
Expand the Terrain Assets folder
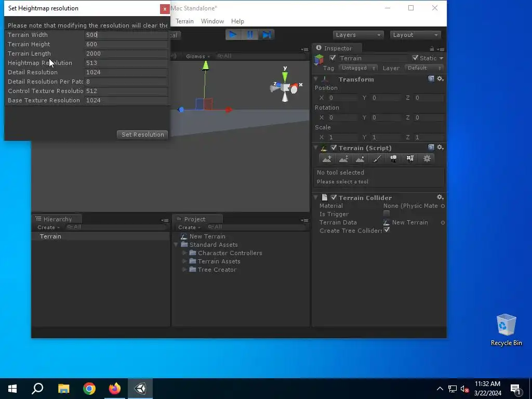point(184,261)
